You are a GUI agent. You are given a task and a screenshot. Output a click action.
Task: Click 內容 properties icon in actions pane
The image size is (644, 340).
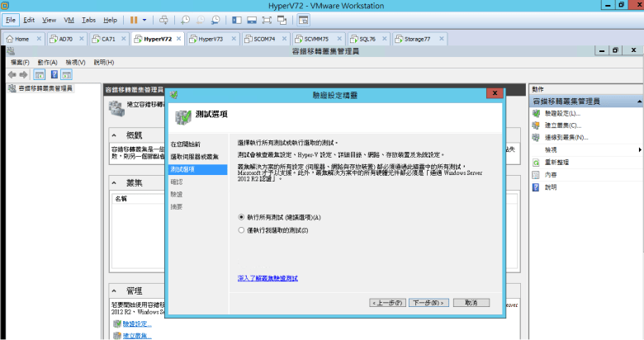tap(536, 175)
